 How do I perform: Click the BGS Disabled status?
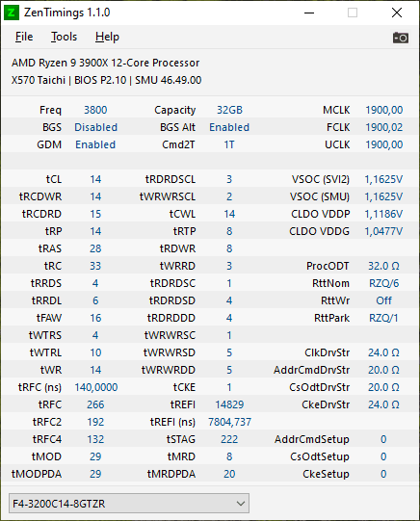pos(95,127)
